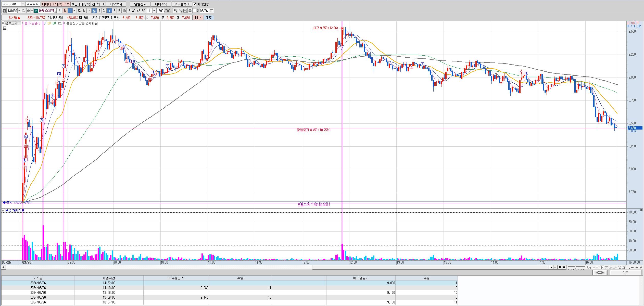Viewport: 644px width, 306px height.
Task: Click the eraser drawing tool icon
Action: [619, 267]
